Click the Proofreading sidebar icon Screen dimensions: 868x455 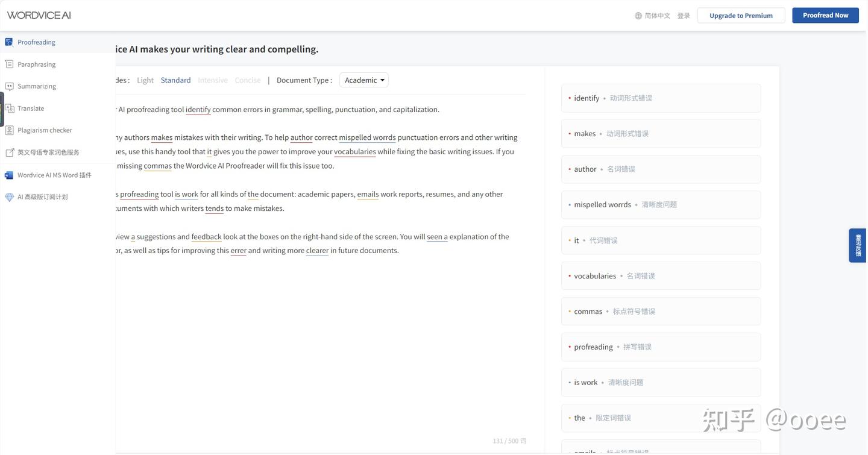click(9, 42)
